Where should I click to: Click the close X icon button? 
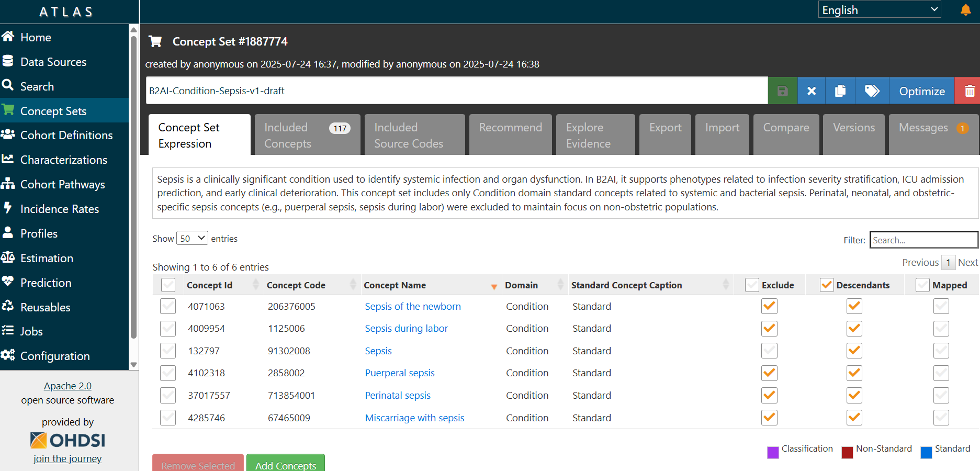(x=811, y=91)
